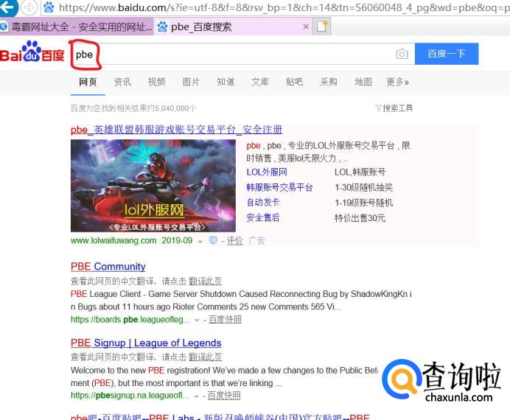Viewport: 510px width, 420px height.
Task: Click the verification badge icon beside 评价
Action: pyautogui.click(x=213, y=240)
